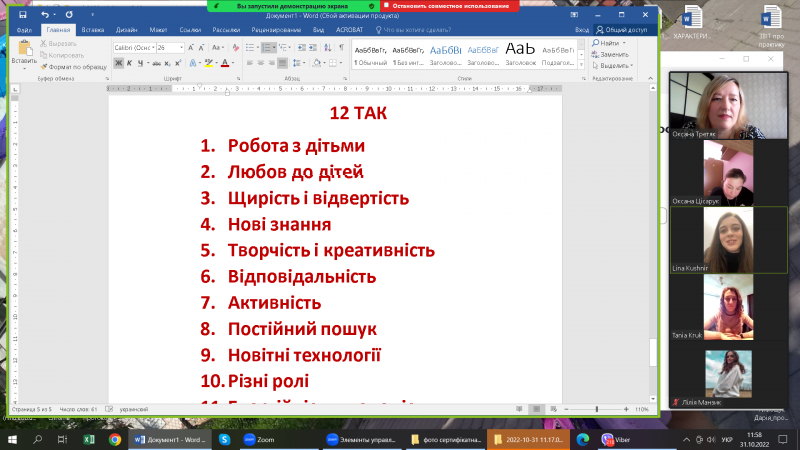Screen dimensions: 800x450
Task: Apply superscript x² formatting
Action: (178, 63)
